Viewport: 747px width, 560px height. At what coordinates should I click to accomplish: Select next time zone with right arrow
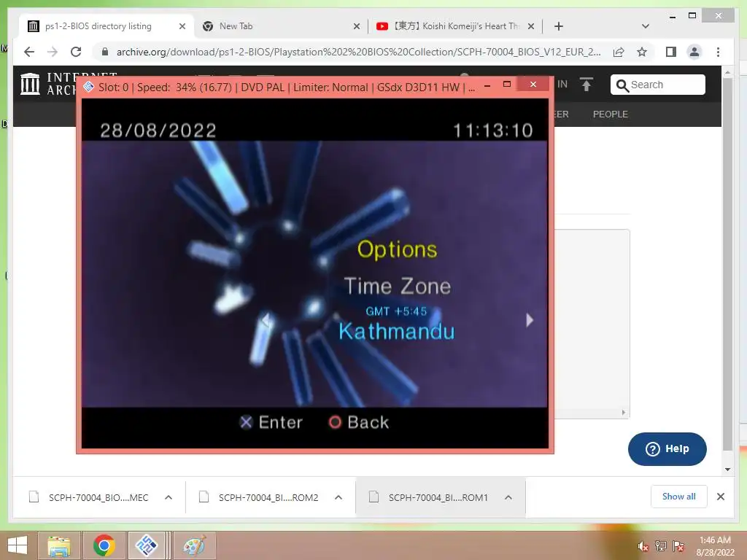[530, 320]
